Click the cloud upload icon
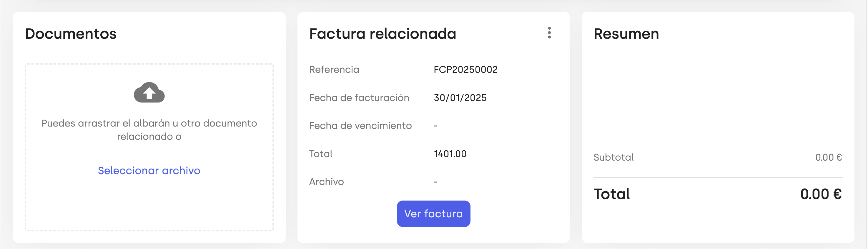 tap(149, 92)
